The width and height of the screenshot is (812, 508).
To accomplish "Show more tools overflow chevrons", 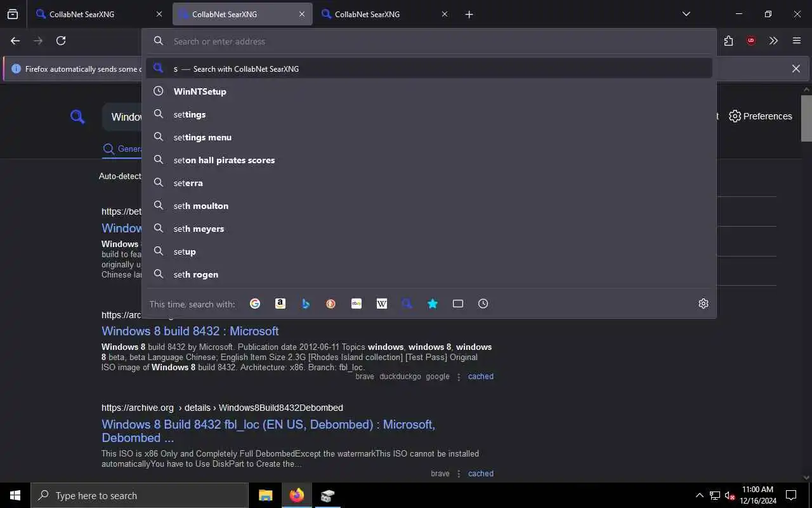I will point(773,41).
